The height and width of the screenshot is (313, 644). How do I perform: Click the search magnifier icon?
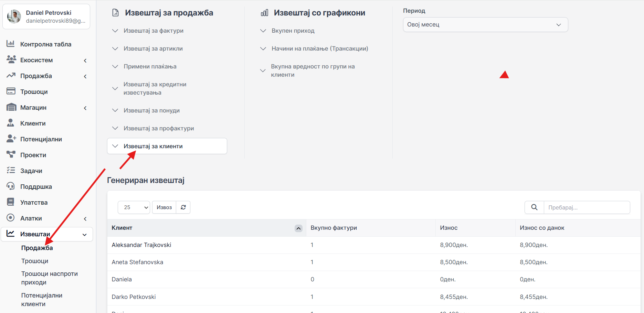pyautogui.click(x=534, y=207)
